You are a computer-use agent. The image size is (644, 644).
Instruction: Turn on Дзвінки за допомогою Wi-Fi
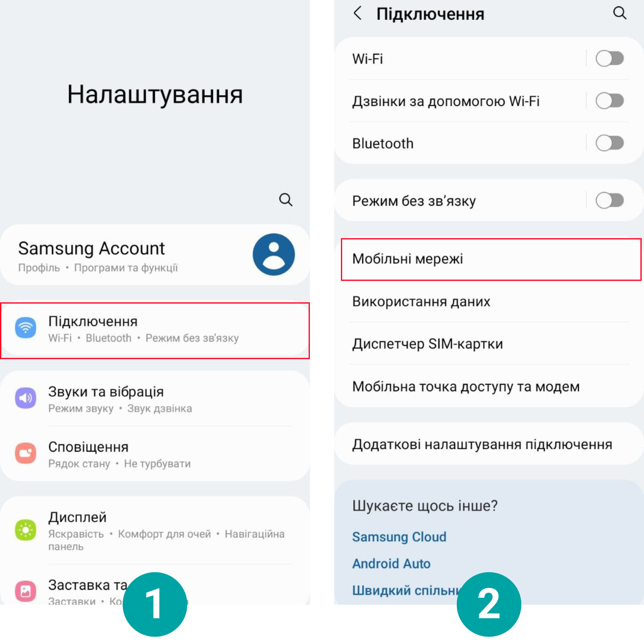pyautogui.click(x=610, y=101)
